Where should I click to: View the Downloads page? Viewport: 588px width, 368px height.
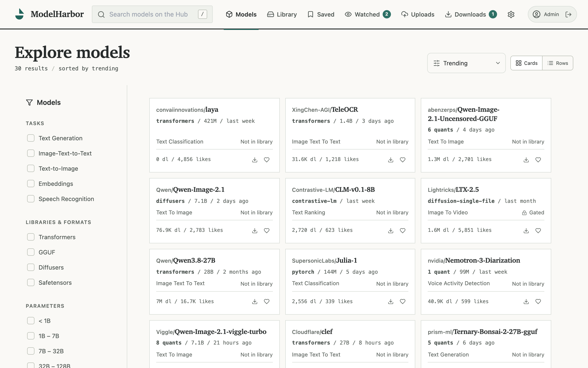click(x=471, y=14)
